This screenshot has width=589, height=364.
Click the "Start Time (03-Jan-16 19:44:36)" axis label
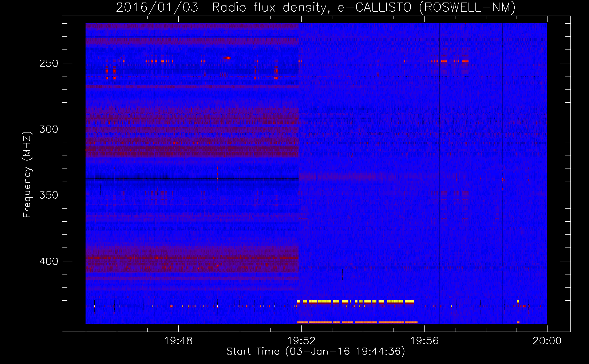[x=316, y=352]
